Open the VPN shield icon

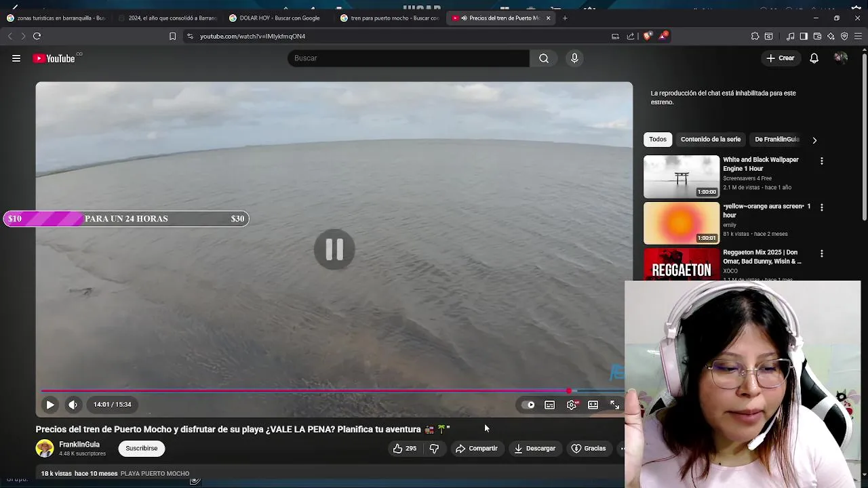coord(844,36)
